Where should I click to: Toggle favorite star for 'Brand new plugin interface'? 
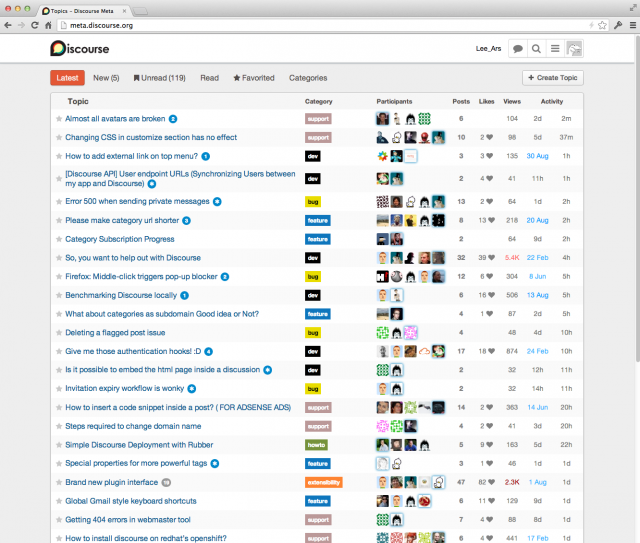59,482
